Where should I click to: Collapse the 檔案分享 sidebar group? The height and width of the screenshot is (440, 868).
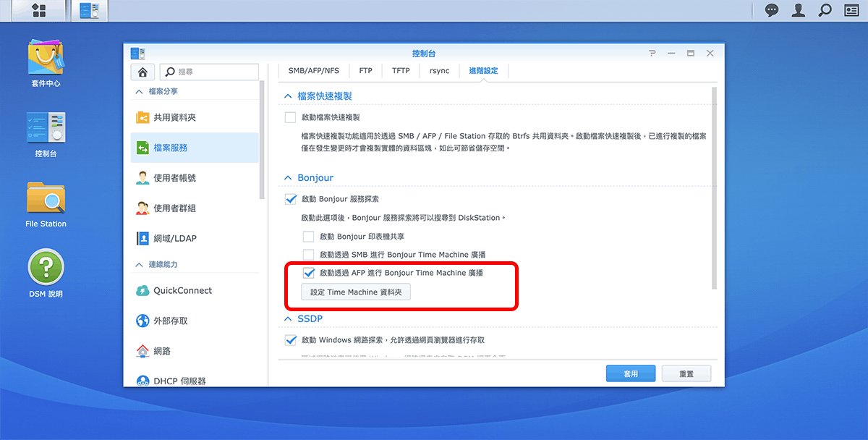coord(140,92)
